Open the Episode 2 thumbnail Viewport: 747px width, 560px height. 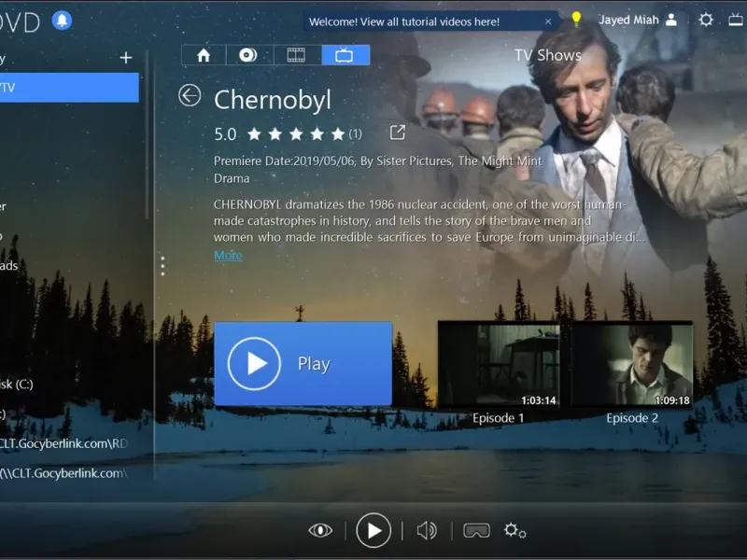(632, 364)
